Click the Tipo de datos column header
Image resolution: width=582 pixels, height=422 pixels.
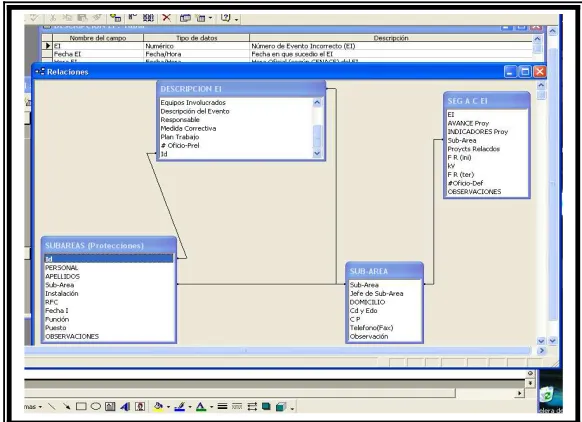pyautogui.click(x=196, y=38)
